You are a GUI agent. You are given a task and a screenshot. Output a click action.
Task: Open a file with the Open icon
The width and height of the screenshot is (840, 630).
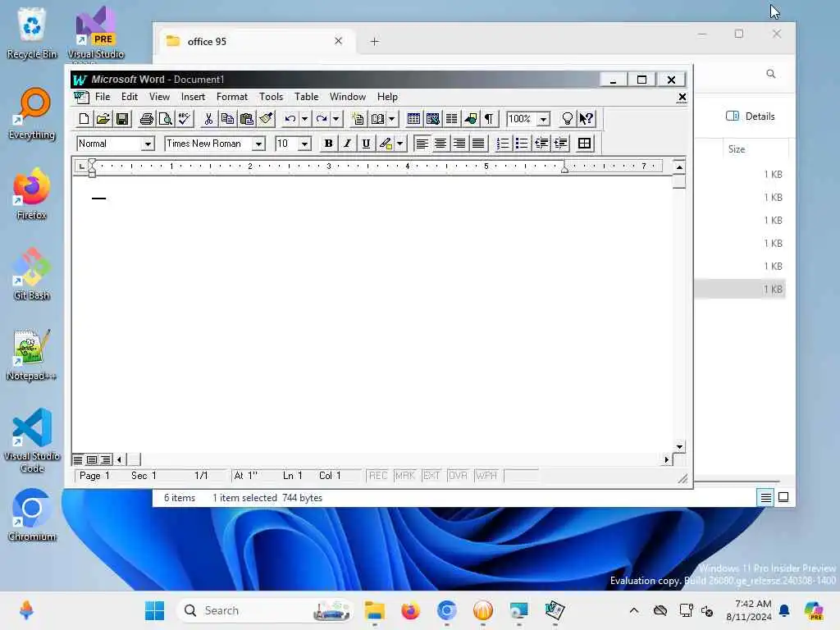(103, 119)
